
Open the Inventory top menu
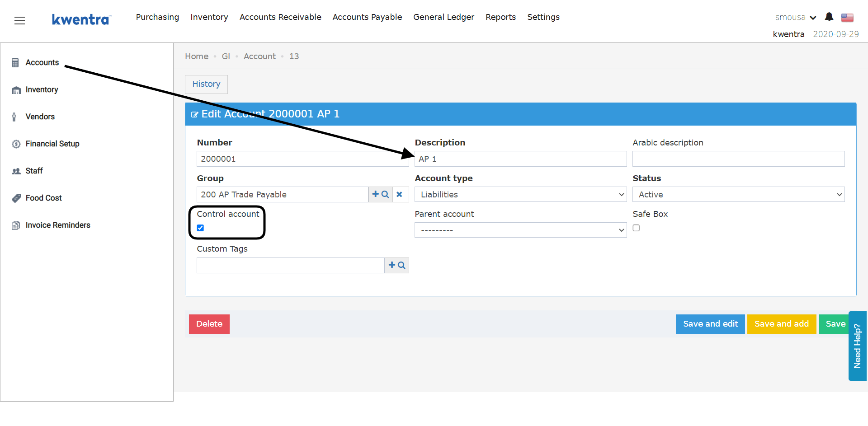(209, 17)
